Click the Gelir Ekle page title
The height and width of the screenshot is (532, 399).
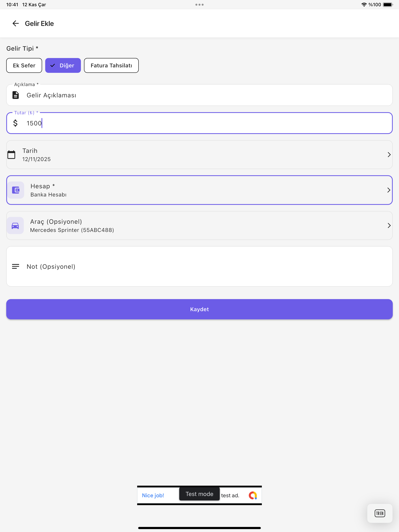39,24
